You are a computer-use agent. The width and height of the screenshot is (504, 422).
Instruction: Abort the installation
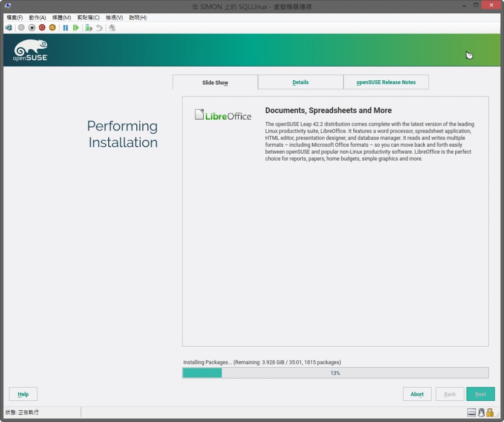click(417, 394)
